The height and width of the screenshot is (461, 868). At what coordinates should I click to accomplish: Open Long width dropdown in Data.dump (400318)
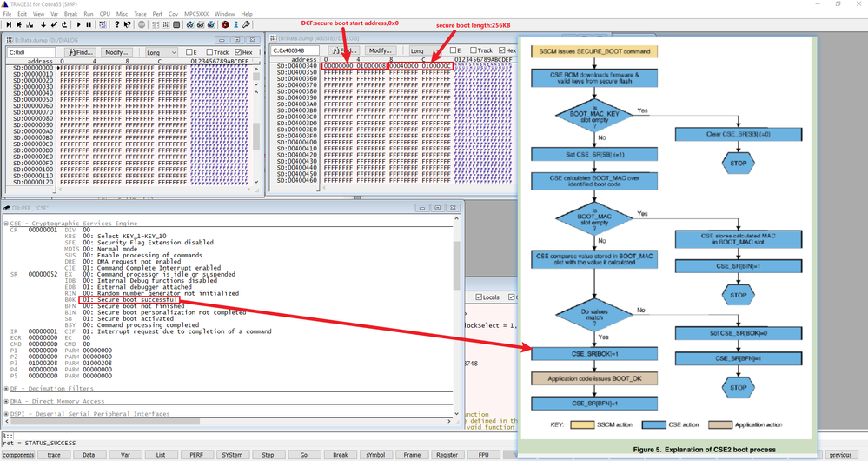[x=425, y=50]
